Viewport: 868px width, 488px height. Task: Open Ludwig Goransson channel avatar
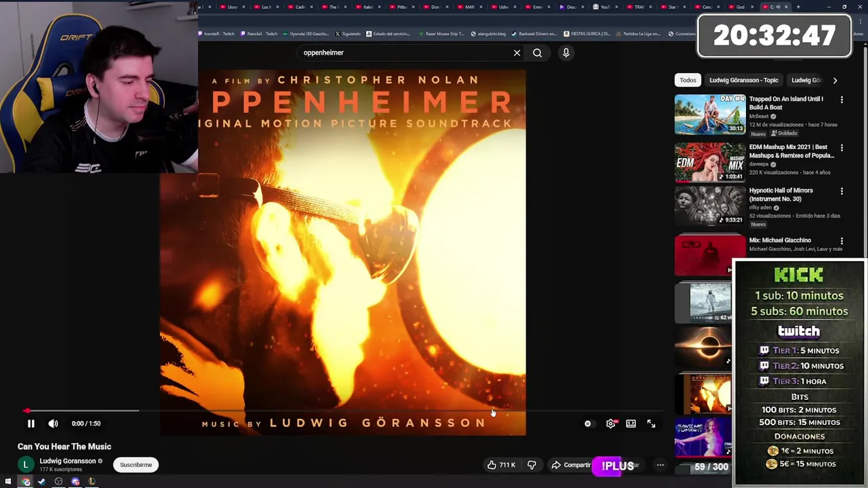click(26, 464)
